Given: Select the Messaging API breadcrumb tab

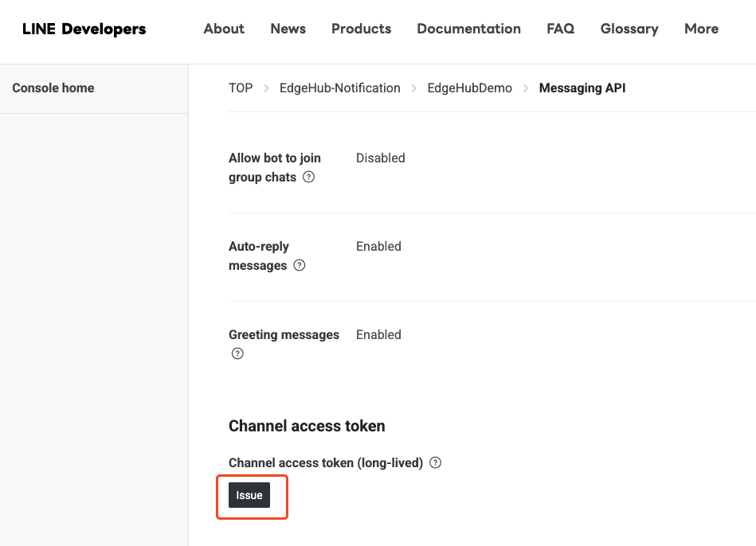Looking at the screenshot, I should pos(582,88).
